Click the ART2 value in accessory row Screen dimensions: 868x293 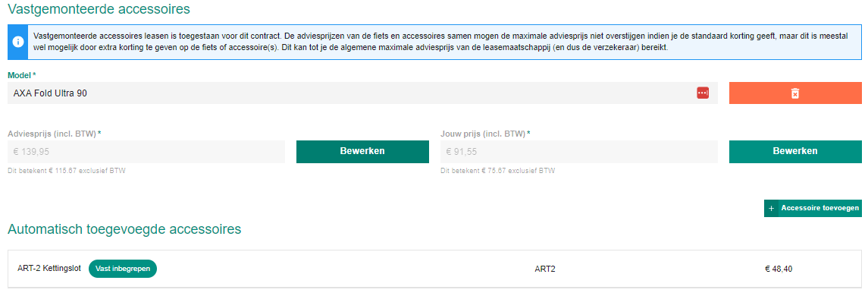coord(545,269)
